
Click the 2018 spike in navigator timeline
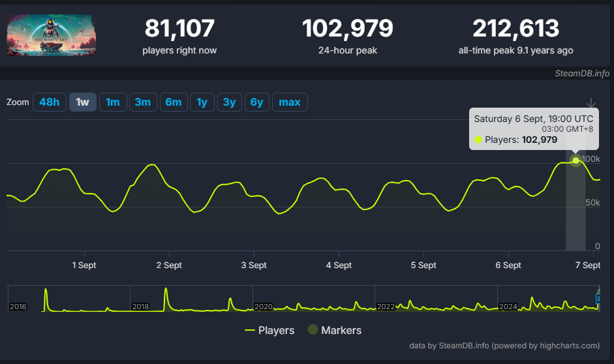tap(166, 297)
